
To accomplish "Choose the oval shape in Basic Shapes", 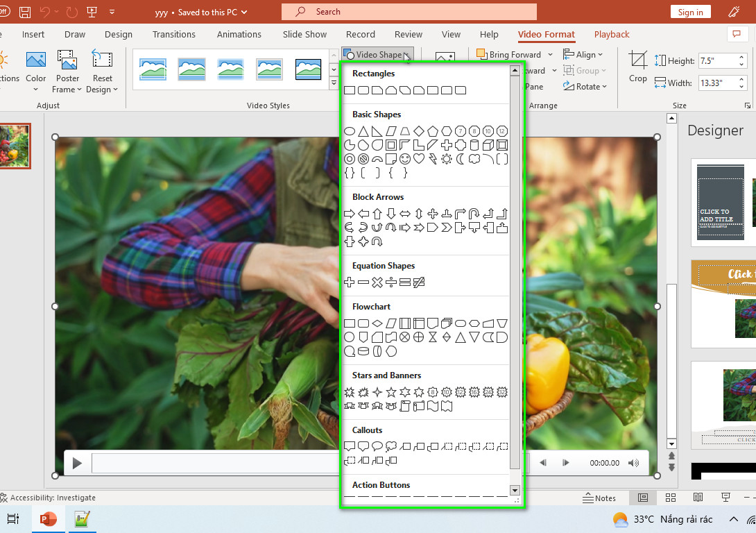I will pyautogui.click(x=350, y=131).
